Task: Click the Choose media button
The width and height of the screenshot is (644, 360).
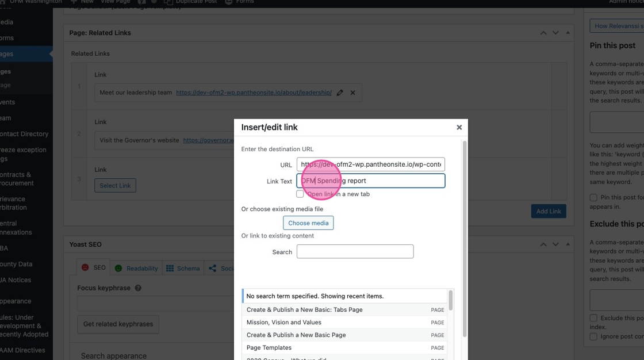Action: point(308,223)
